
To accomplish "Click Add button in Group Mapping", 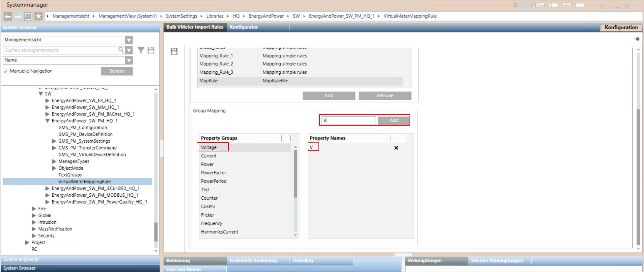I will coord(393,121).
